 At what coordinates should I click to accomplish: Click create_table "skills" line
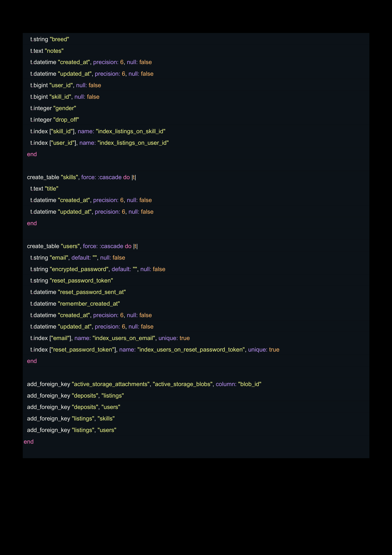coord(81,177)
